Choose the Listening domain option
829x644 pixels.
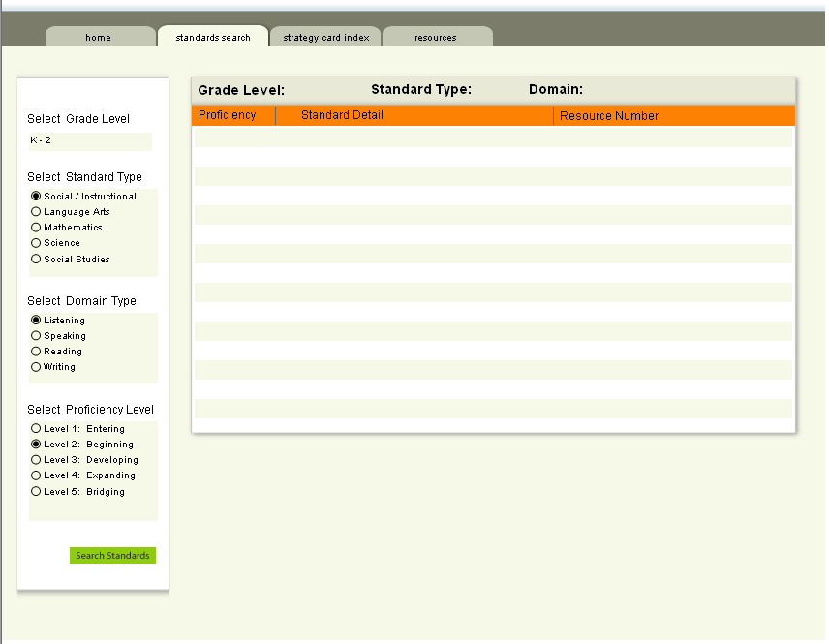pos(36,321)
